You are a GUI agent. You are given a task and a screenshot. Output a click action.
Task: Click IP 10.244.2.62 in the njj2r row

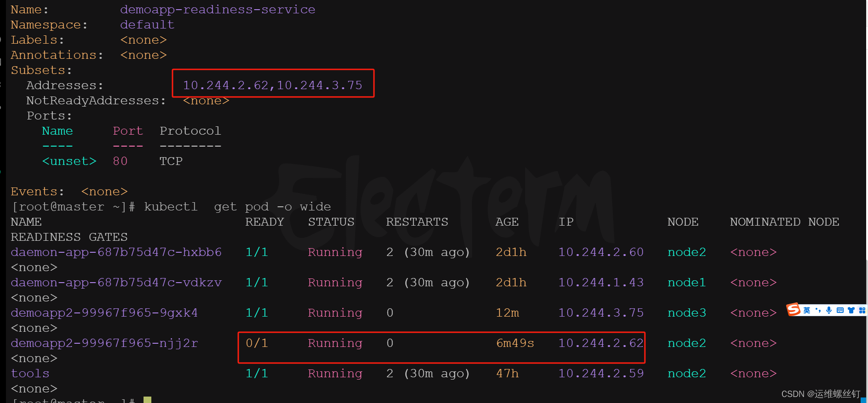[x=601, y=343]
